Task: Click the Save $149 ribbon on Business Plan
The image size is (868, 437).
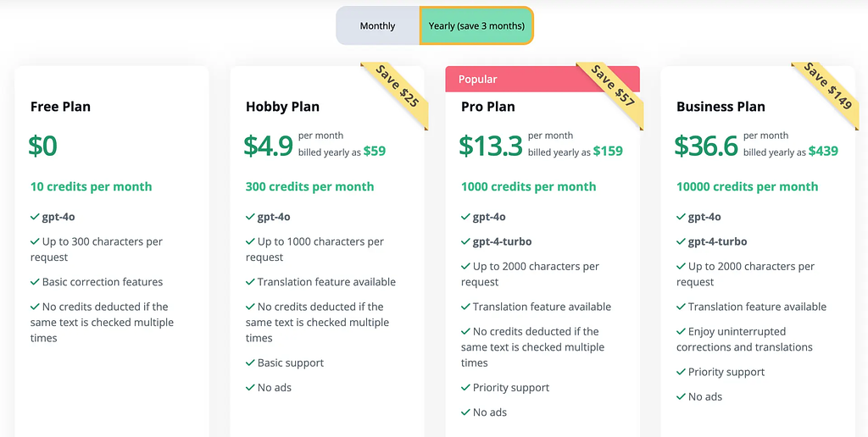Action: pyautogui.click(x=828, y=86)
